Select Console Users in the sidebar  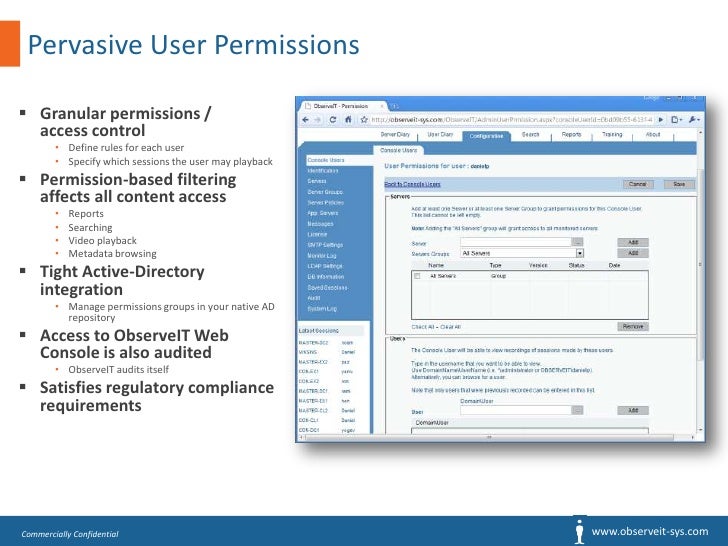326,160
